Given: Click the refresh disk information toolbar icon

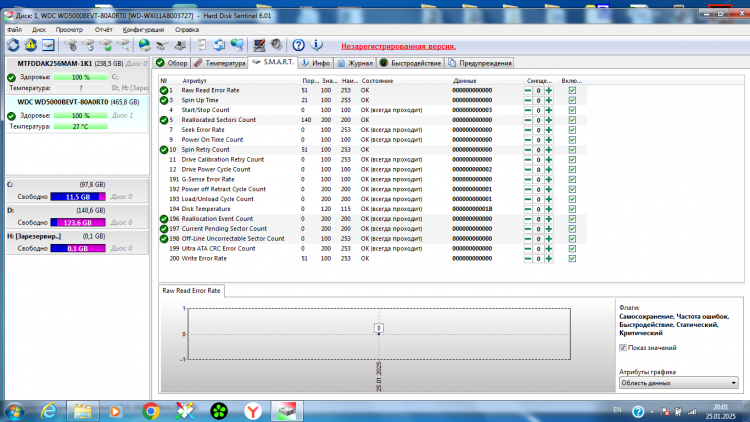Looking at the screenshot, I should click(13, 45).
